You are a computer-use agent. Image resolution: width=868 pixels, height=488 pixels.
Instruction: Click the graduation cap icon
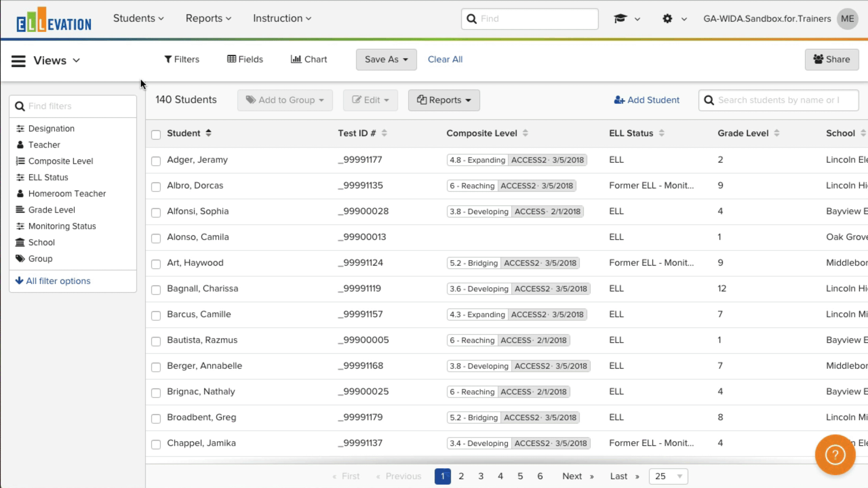[x=620, y=19]
